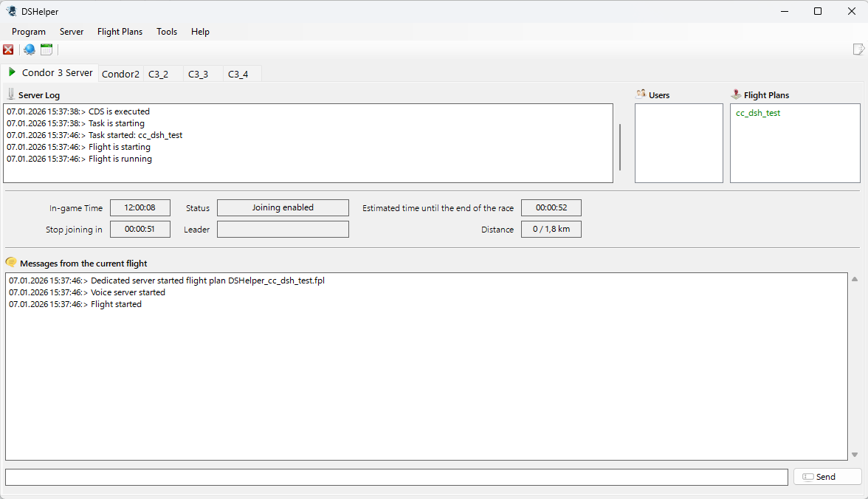Screen dimensions: 868x499
Task: Open the Program menu
Action: click(29, 32)
